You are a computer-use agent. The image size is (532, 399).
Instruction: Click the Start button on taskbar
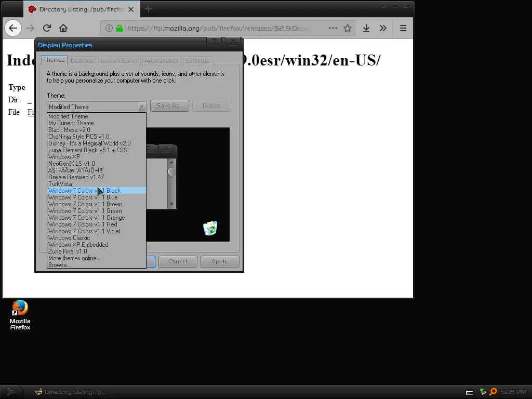click(x=11, y=392)
